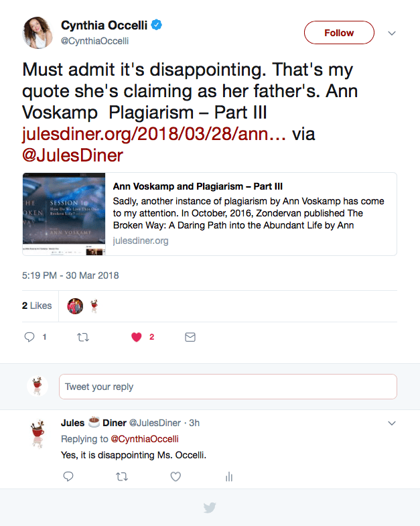
Task: Unlike the tweet via red heart icon
Action: (x=137, y=337)
